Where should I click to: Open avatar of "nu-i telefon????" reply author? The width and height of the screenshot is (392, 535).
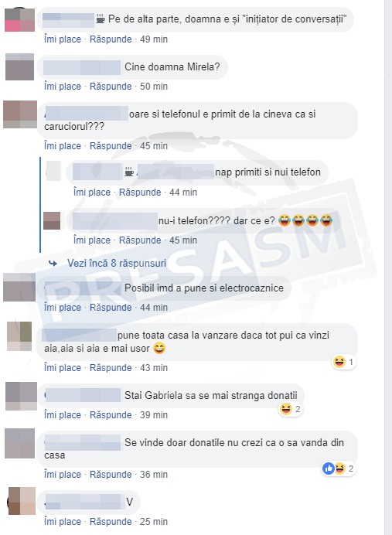tap(52, 220)
